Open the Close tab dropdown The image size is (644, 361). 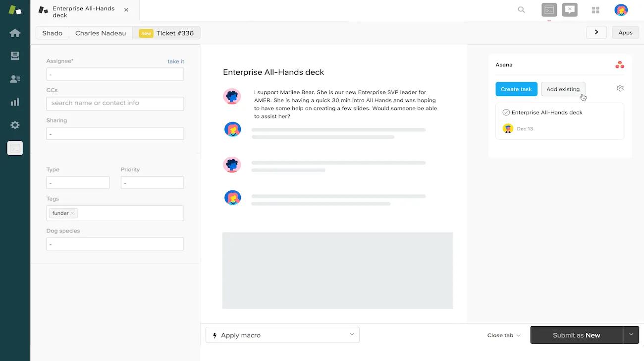coord(503,335)
